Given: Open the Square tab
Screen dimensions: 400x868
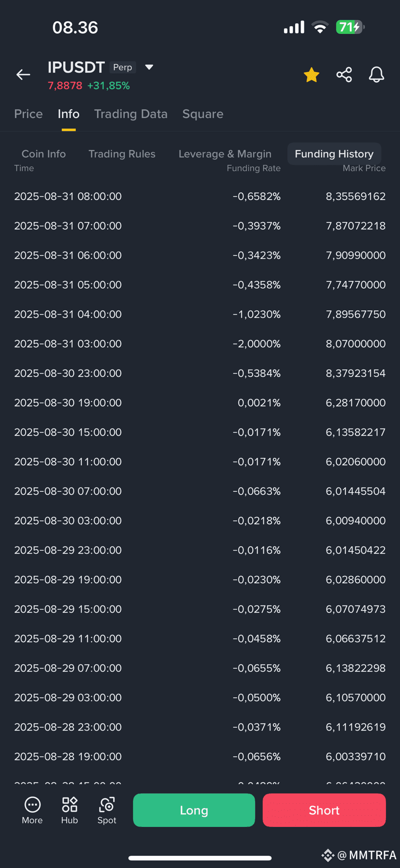Looking at the screenshot, I should pos(203,114).
